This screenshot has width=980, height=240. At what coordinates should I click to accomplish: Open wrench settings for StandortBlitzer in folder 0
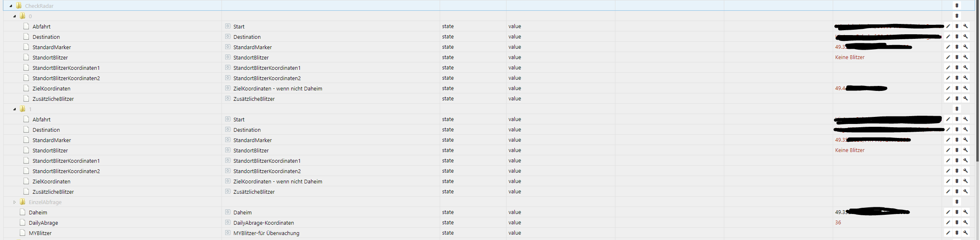click(x=966, y=57)
